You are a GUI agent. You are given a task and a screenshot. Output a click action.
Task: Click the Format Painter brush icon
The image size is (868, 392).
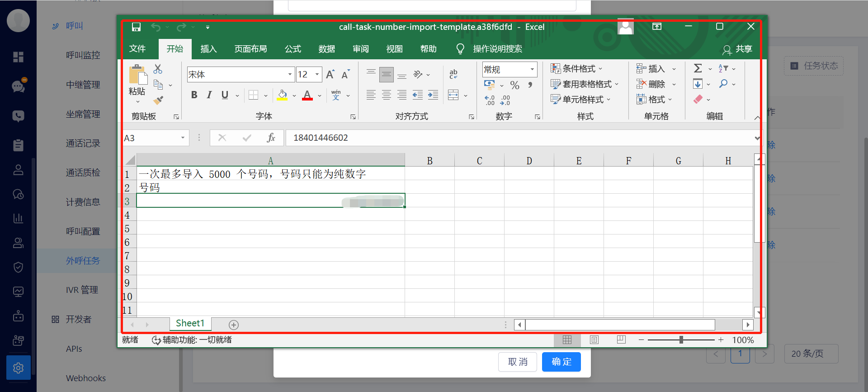(158, 100)
